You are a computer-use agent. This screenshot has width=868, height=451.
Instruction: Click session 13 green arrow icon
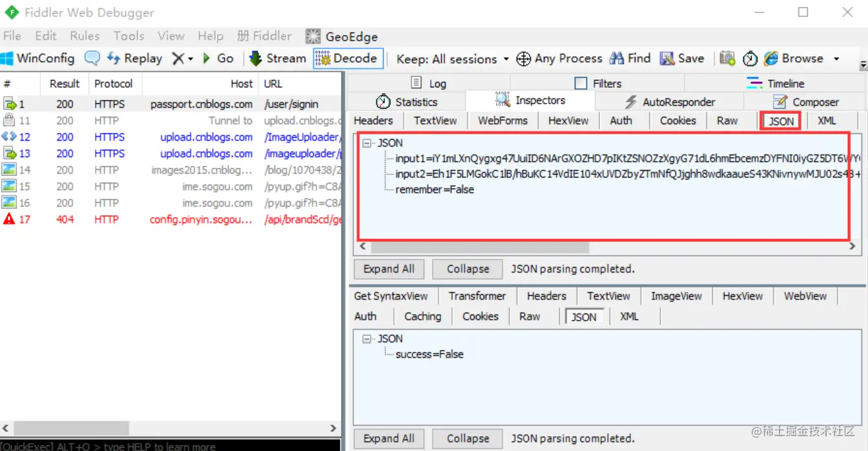(x=9, y=154)
